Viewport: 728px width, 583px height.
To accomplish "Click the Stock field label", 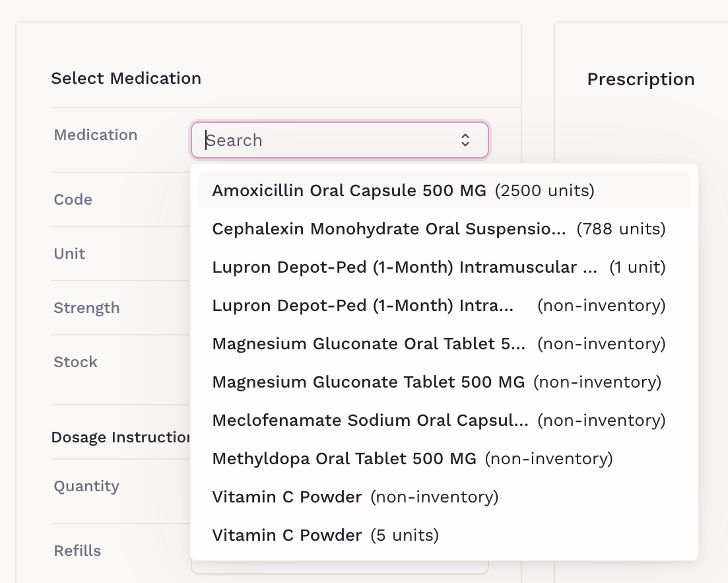I will [x=75, y=362].
